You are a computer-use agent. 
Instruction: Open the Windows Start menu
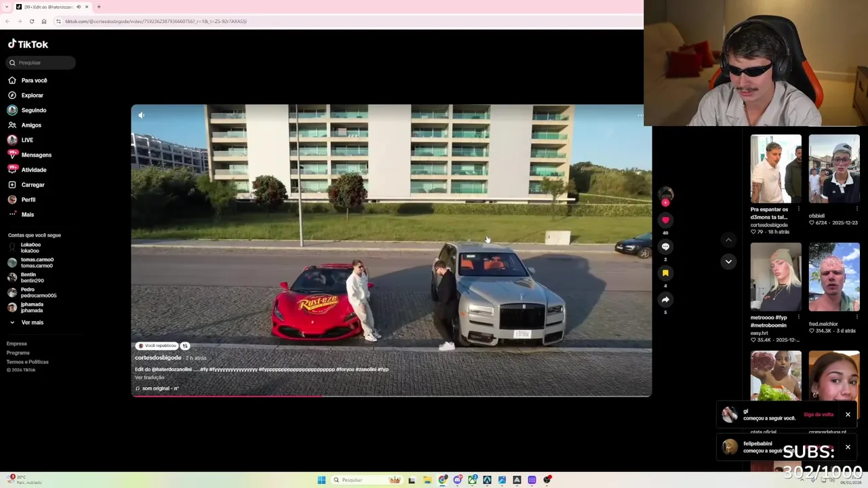[x=321, y=480]
